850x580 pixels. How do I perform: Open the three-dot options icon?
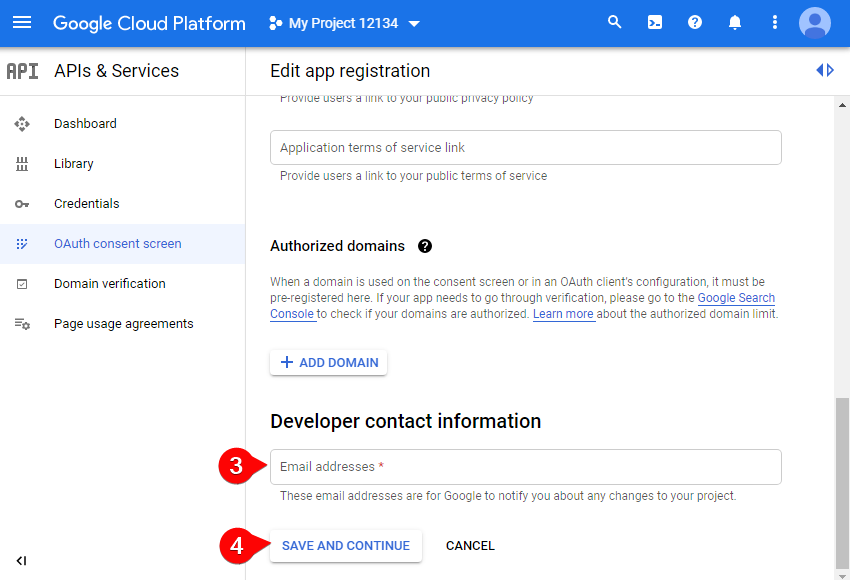(774, 22)
